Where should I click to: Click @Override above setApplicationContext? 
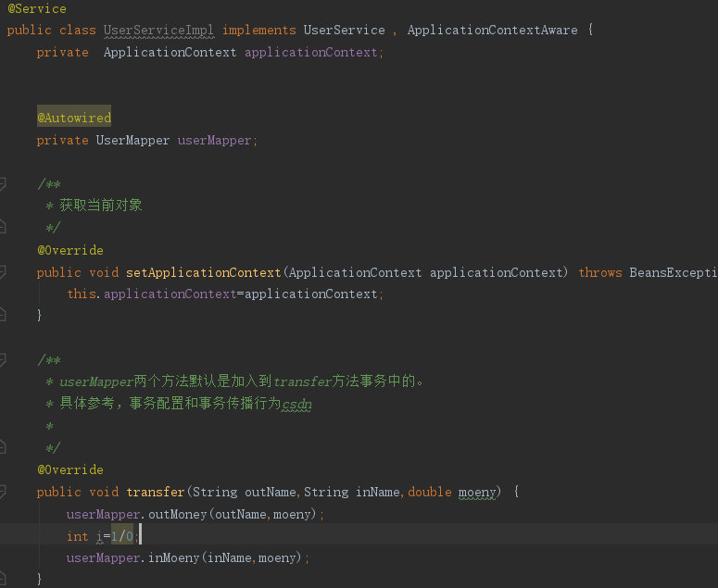(70, 250)
